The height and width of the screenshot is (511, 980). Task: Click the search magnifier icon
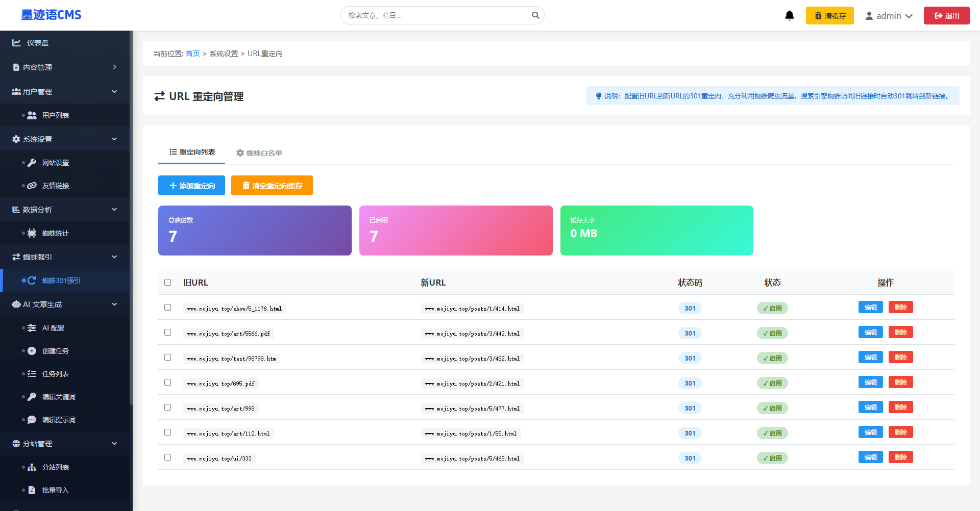535,15
